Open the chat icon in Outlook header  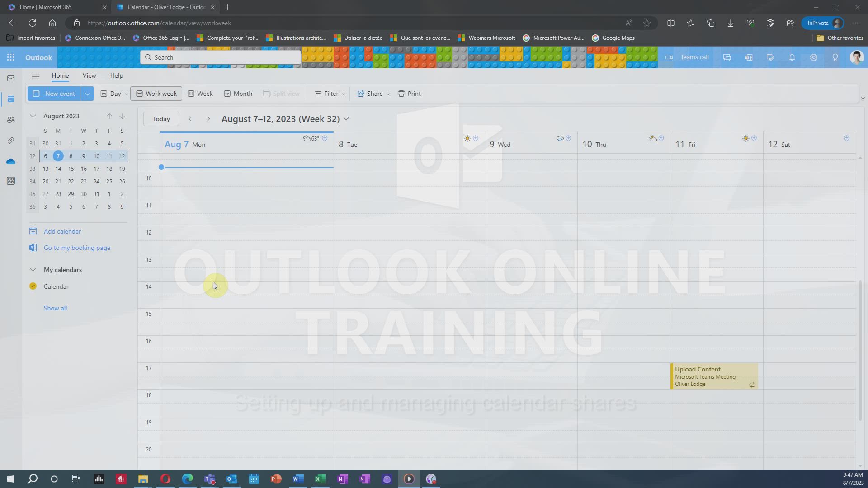pos(727,57)
